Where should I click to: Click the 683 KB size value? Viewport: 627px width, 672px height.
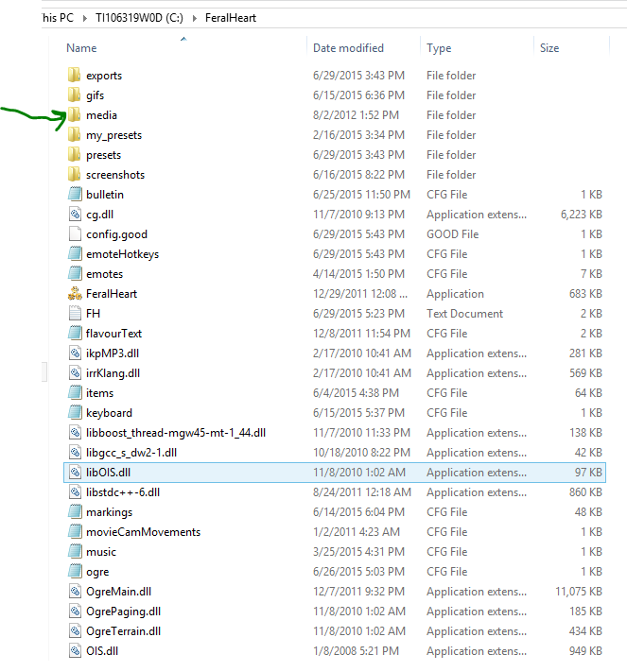(585, 294)
